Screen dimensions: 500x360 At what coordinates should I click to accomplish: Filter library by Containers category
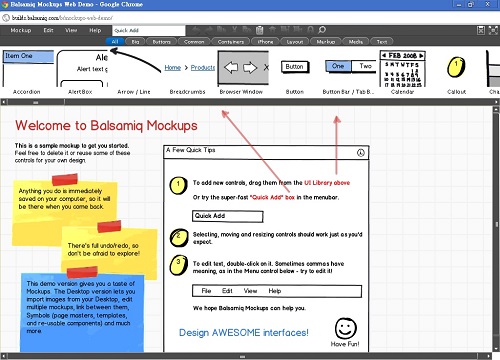tap(231, 42)
